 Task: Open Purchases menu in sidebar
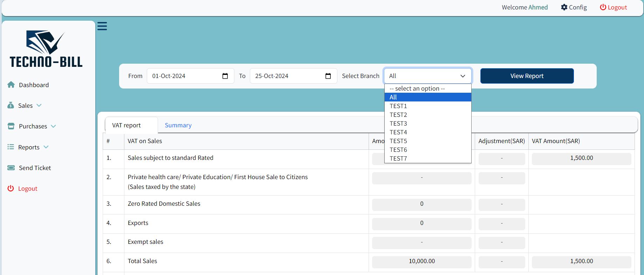tap(33, 126)
